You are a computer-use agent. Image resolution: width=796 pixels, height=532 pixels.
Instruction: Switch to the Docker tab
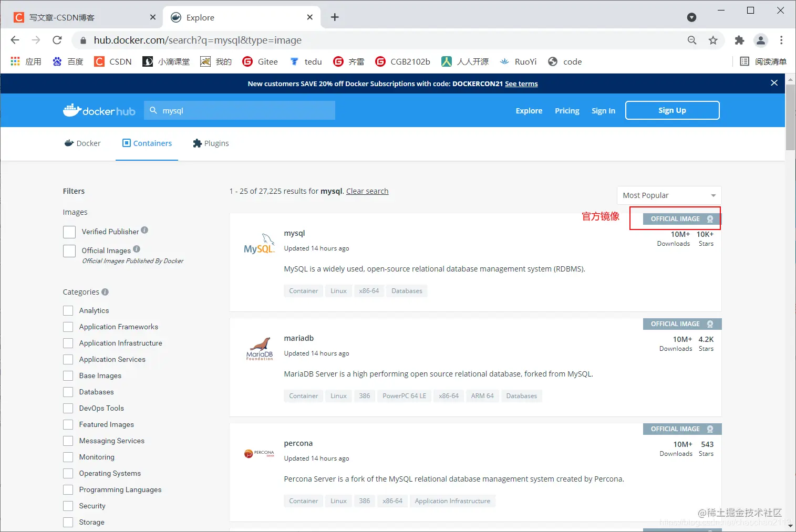point(82,143)
